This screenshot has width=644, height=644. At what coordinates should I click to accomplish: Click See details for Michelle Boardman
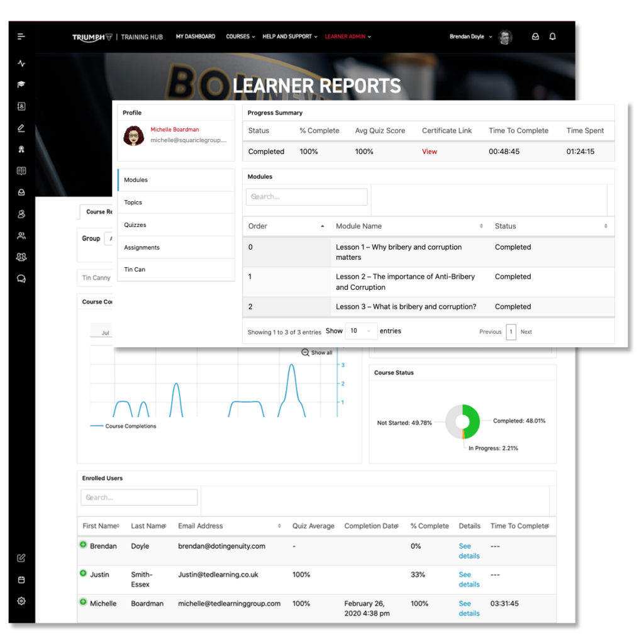click(469, 608)
